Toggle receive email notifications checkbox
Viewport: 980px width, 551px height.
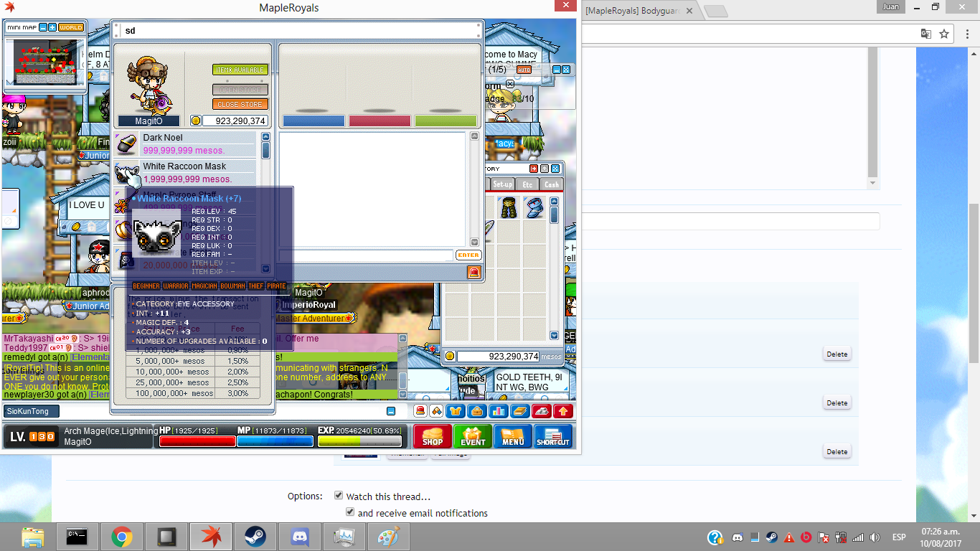(x=350, y=512)
